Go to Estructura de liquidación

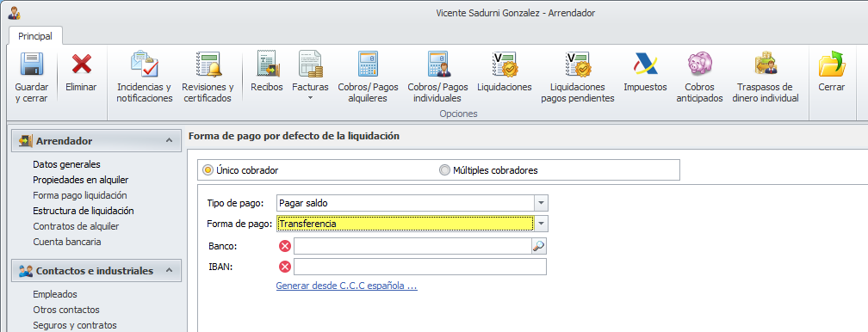pyautogui.click(x=84, y=211)
